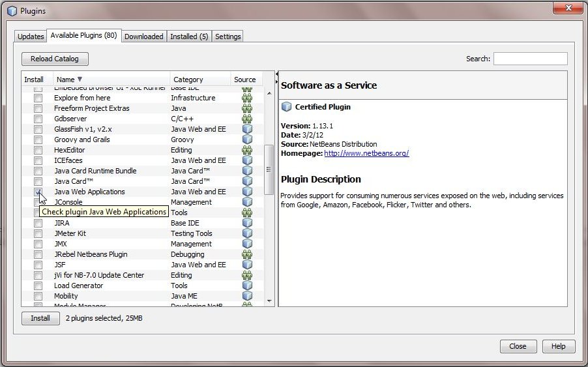
Task: Click the community icon for jVi for NB-7.0
Action: [x=247, y=275]
